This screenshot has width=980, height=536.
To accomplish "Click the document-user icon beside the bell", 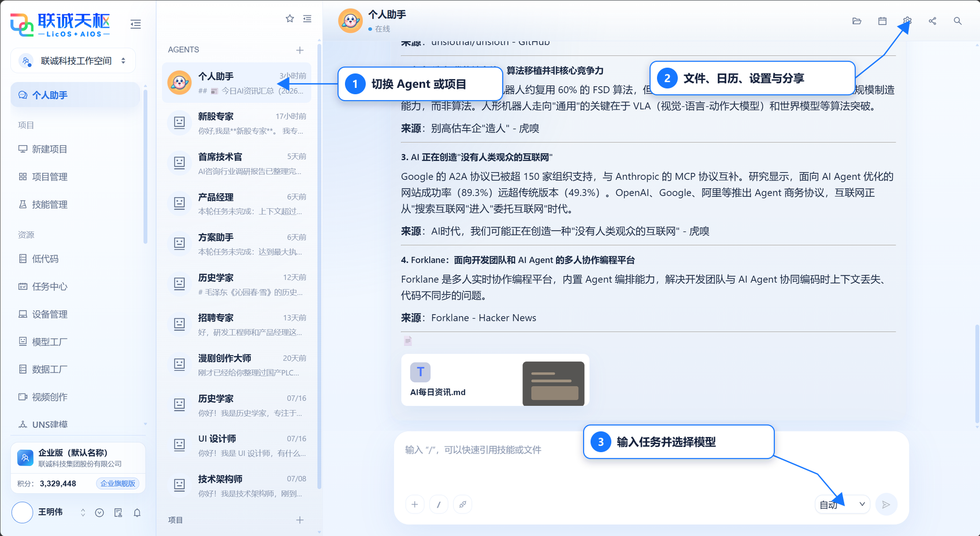I will (x=118, y=513).
